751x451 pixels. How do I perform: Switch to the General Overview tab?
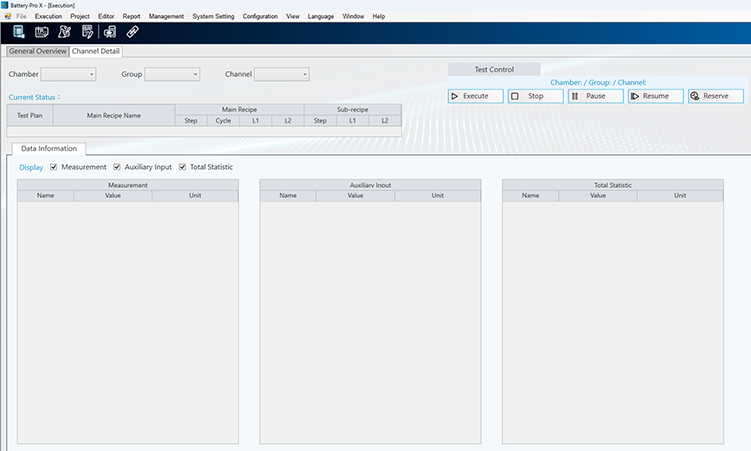pyautogui.click(x=37, y=51)
